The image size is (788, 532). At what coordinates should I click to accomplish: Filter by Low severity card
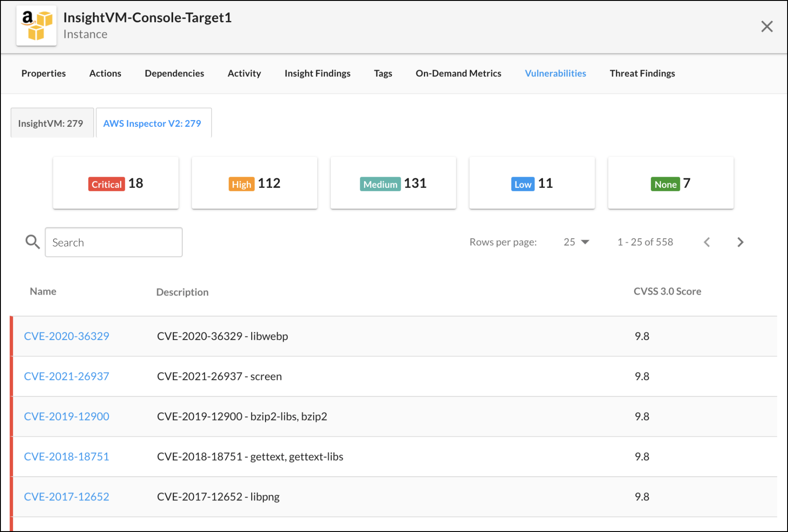pos(532,183)
